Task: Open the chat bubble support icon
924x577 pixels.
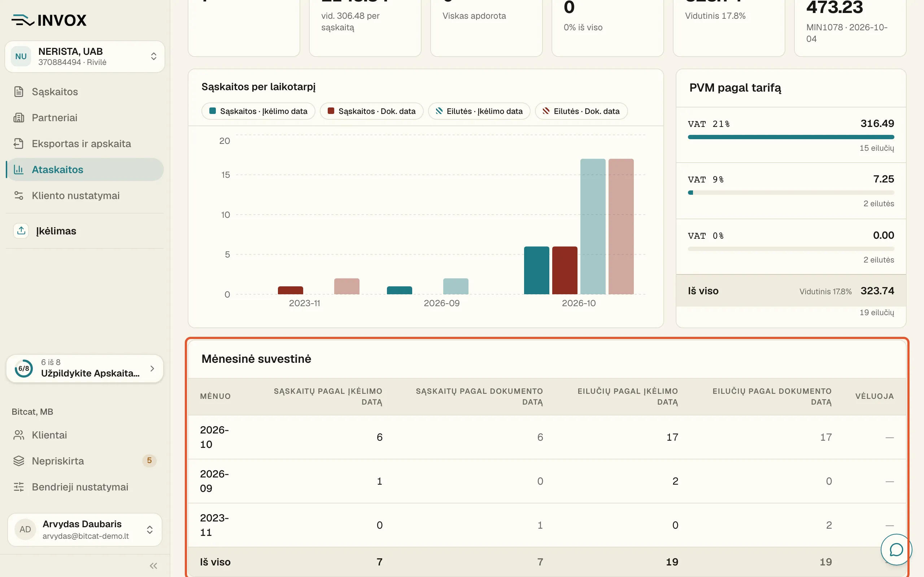Action: tap(896, 550)
